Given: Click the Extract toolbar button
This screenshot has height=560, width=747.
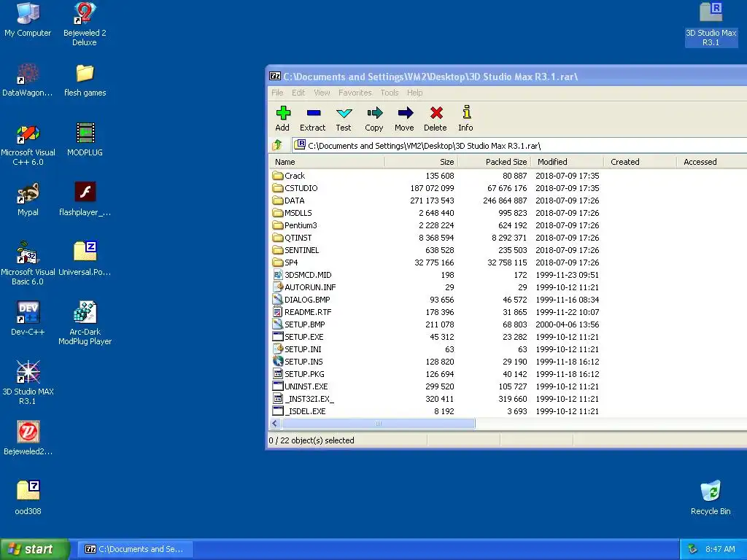Looking at the screenshot, I should point(312,119).
